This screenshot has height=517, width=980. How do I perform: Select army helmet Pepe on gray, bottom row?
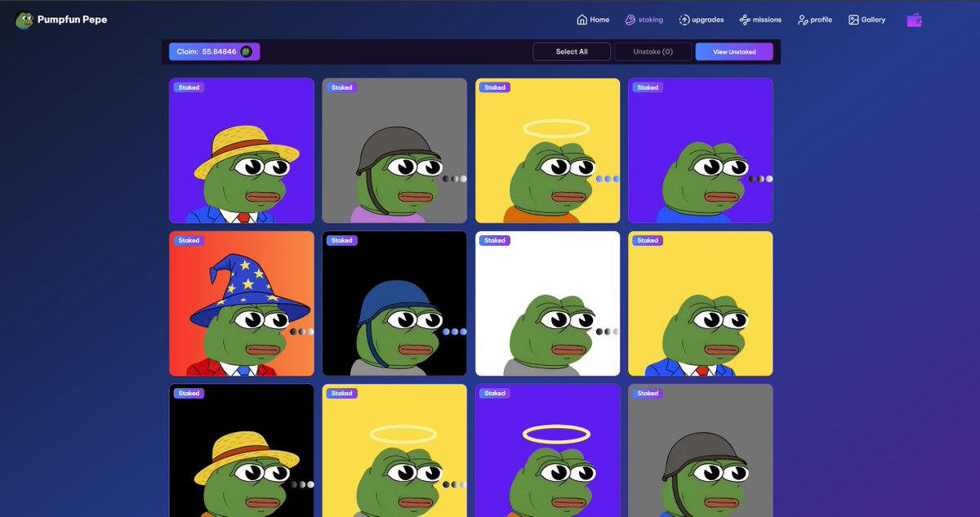tap(701, 450)
